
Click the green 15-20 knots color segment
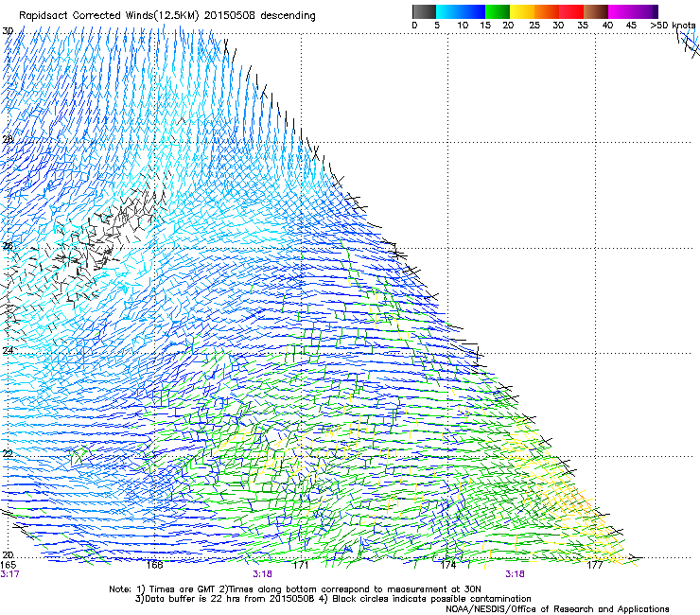click(498, 11)
